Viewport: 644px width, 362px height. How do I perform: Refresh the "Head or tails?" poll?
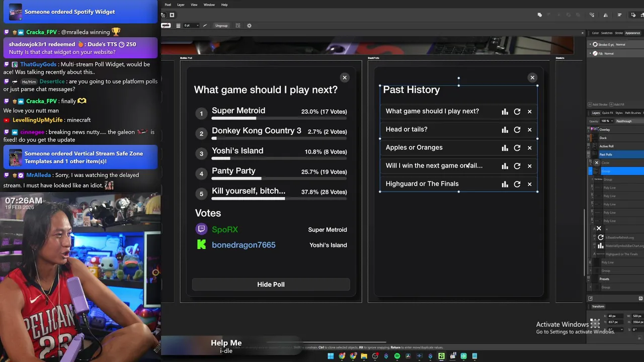(517, 130)
